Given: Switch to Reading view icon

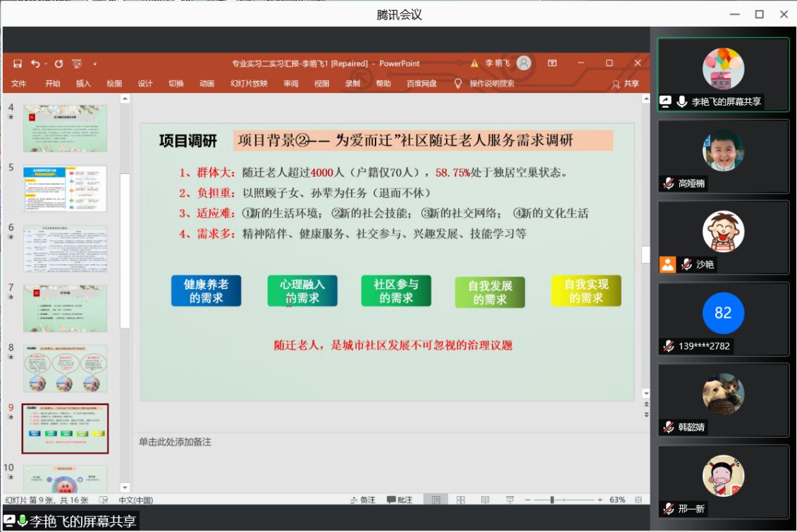Looking at the screenshot, I should [x=485, y=500].
